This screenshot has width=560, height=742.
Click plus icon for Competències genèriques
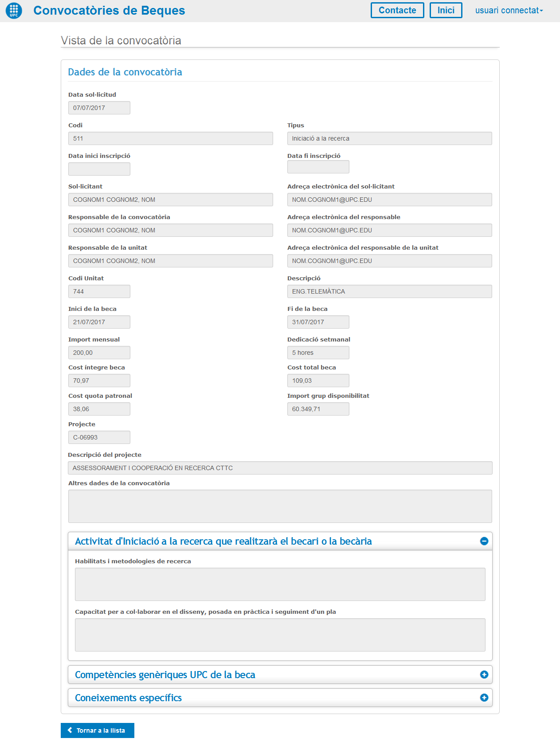pyautogui.click(x=484, y=675)
